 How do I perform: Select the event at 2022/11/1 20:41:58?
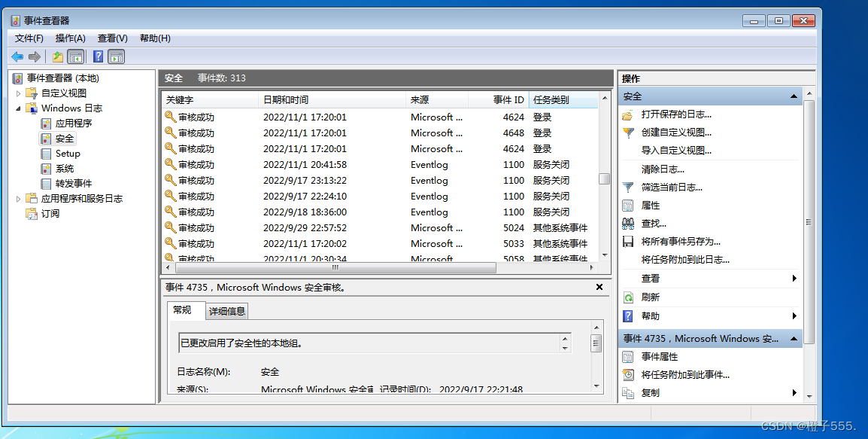(381, 165)
